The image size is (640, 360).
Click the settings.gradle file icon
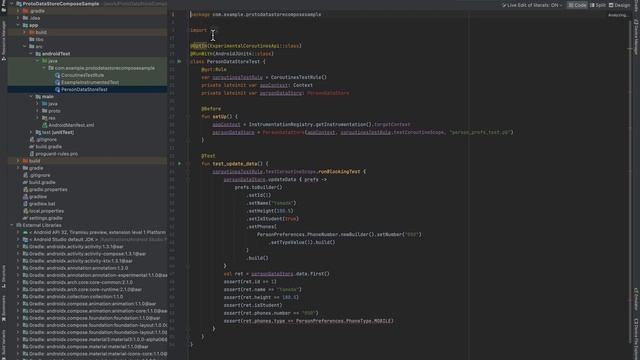25,218
